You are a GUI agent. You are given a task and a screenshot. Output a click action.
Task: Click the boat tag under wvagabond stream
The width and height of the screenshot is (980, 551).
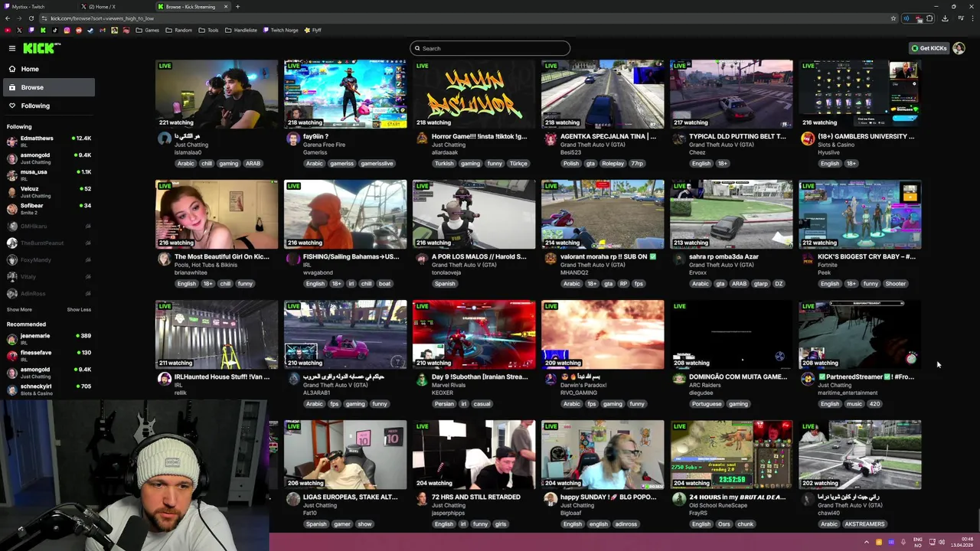[x=384, y=284]
